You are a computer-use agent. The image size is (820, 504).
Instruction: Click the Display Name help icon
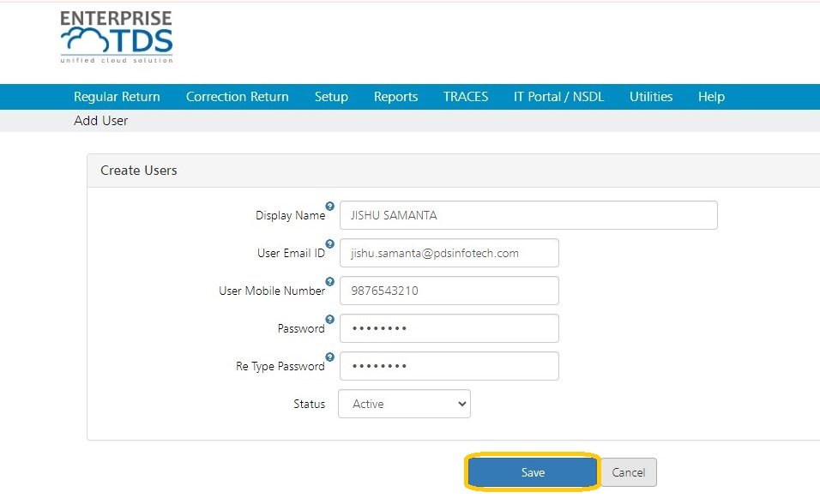pyautogui.click(x=329, y=204)
